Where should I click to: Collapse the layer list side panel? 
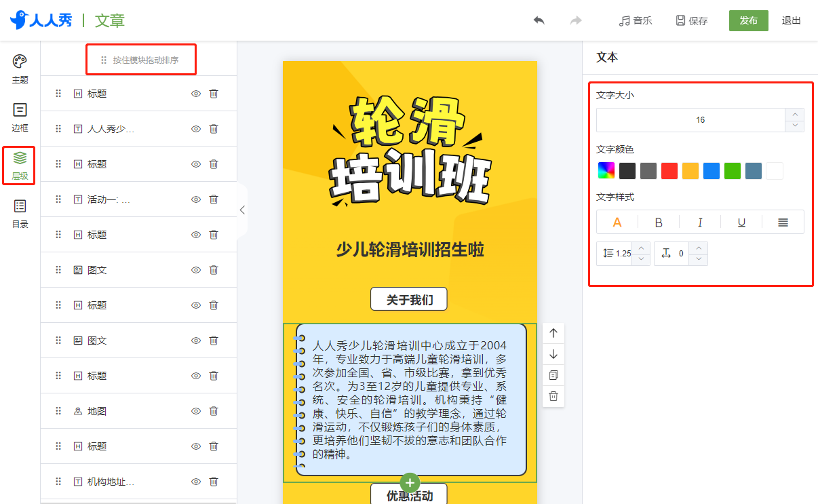point(242,210)
